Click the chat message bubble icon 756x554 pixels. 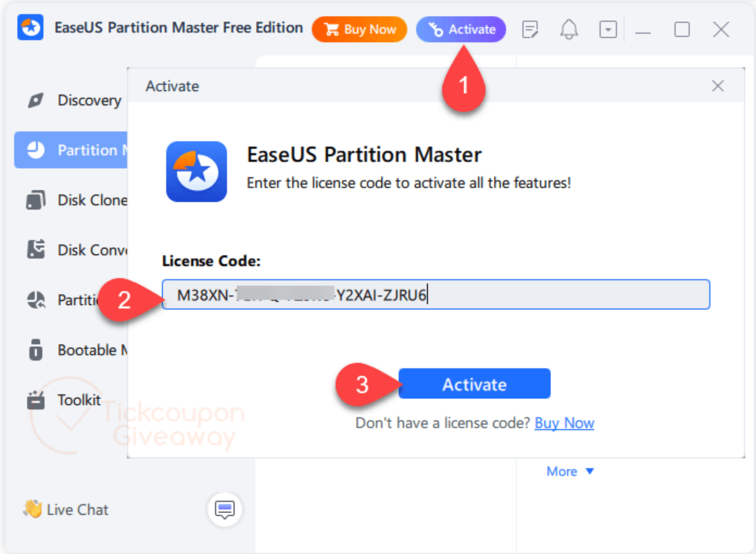(x=225, y=510)
